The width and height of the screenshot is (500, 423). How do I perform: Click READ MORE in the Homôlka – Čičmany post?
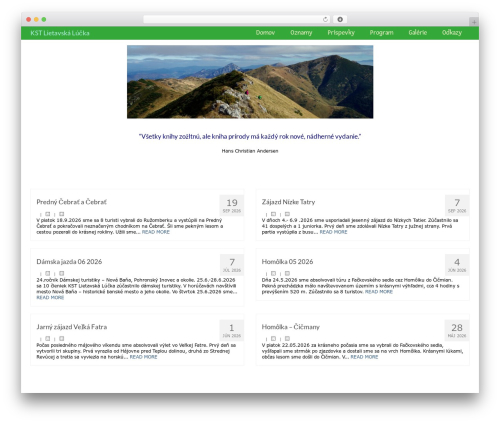click(364, 357)
